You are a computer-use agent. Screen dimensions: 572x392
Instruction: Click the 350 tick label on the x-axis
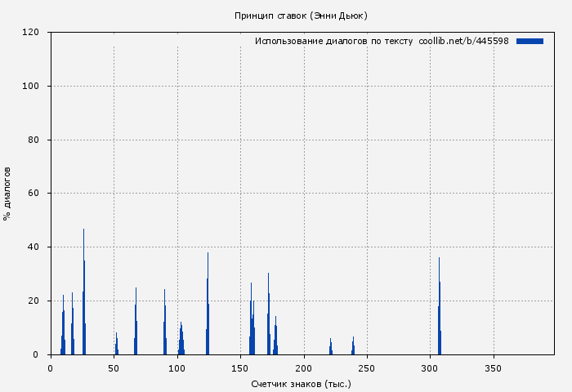pos(494,368)
